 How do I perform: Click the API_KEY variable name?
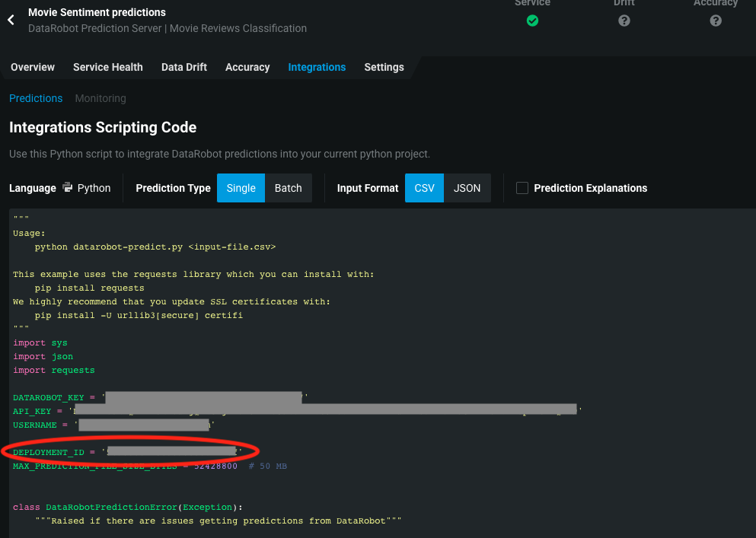[x=32, y=411]
